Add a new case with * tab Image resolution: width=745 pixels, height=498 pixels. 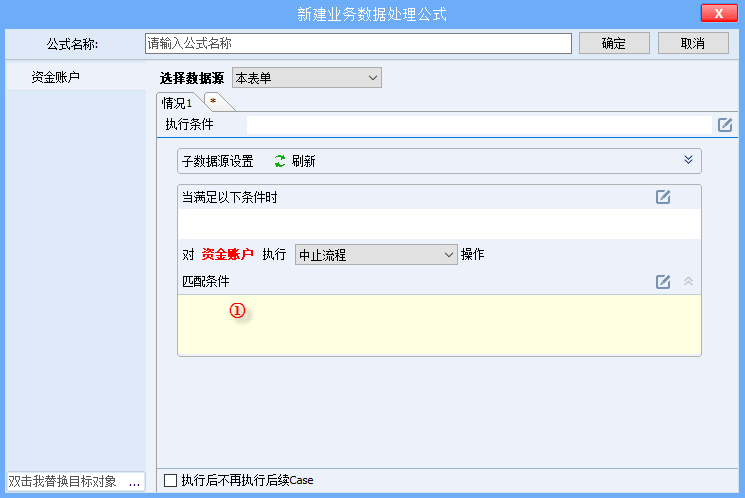[215, 101]
